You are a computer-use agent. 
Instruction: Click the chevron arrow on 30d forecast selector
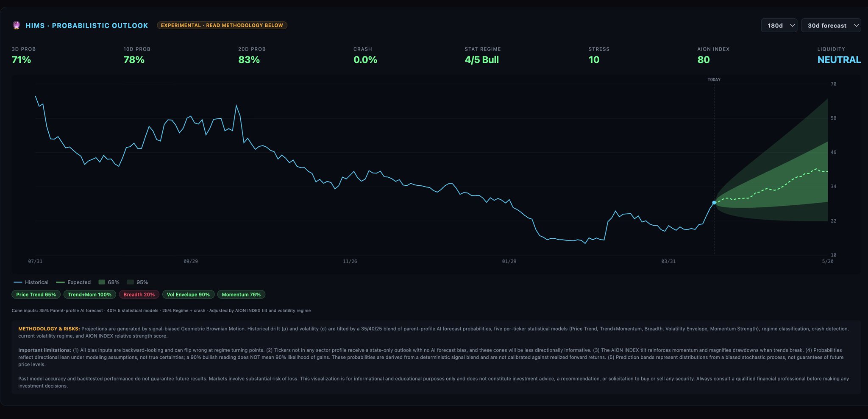856,25
